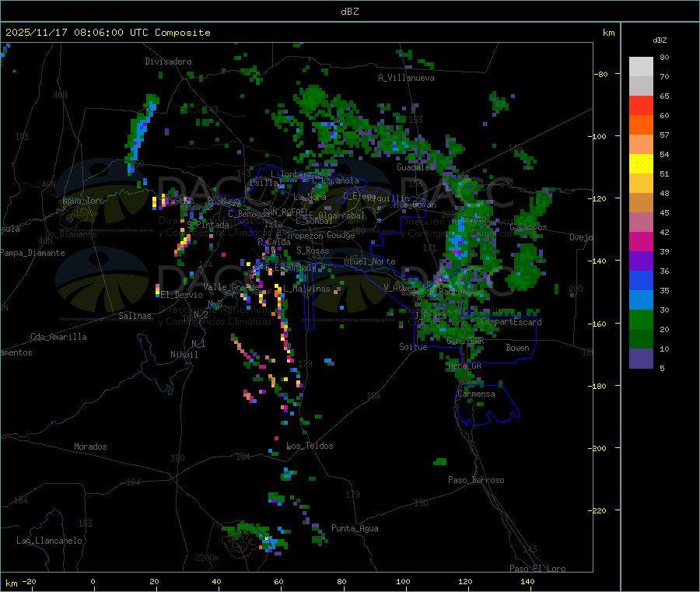700x592 pixels.
Task: Click the A_Villanueva map label
Action: tap(406, 78)
